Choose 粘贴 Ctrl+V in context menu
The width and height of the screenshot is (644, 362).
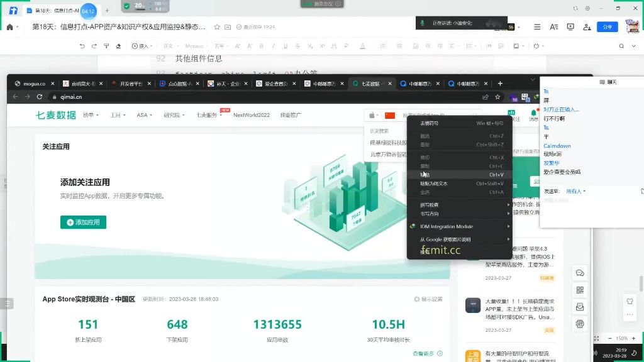pyautogui.click(x=460, y=175)
